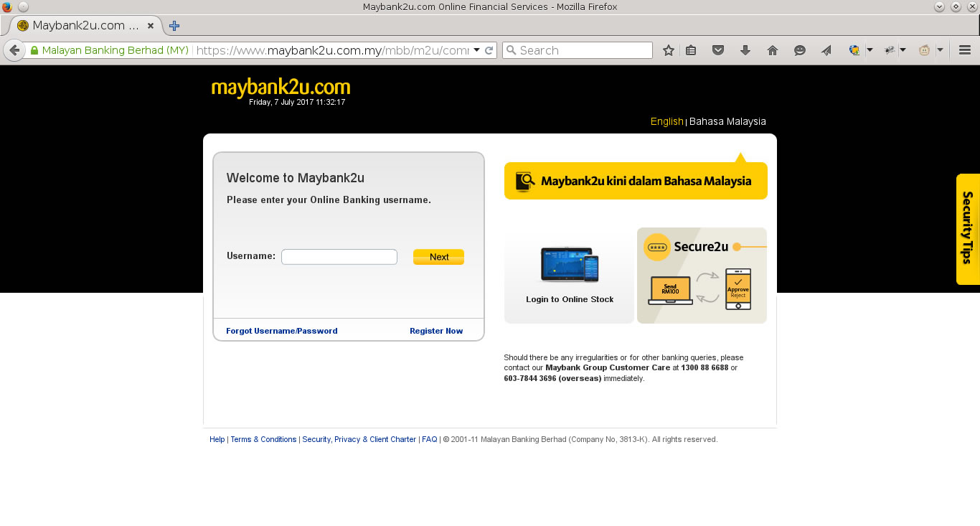
Task: Open the Secure2u promotional tile
Action: (x=702, y=276)
